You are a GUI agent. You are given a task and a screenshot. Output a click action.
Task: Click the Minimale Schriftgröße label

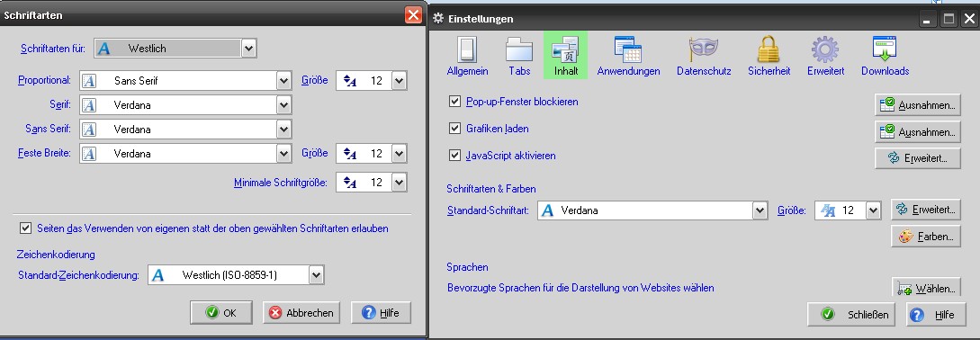pos(281,183)
